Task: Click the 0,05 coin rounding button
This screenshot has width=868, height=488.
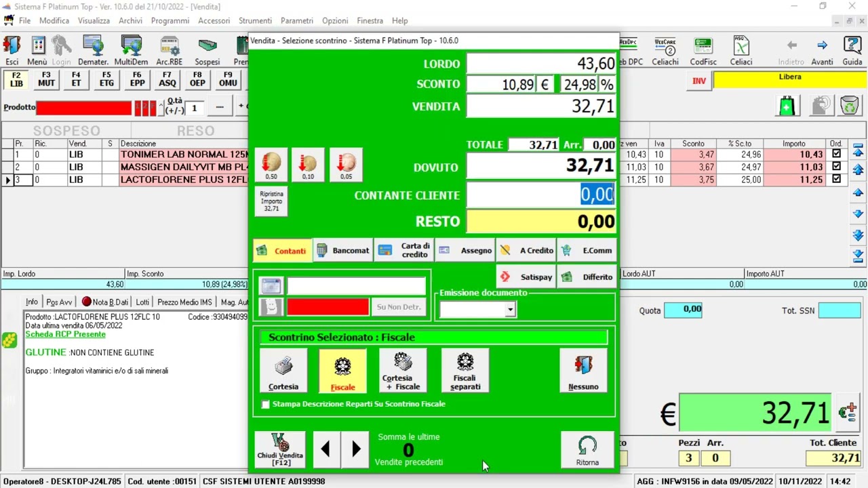Action: [x=346, y=165]
